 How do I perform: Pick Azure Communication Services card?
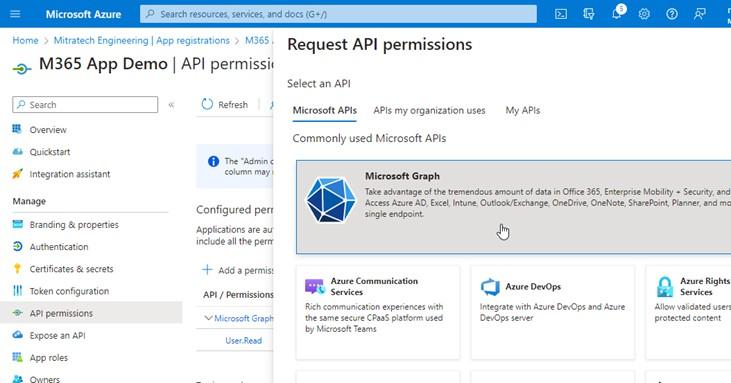tap(378, 312)
